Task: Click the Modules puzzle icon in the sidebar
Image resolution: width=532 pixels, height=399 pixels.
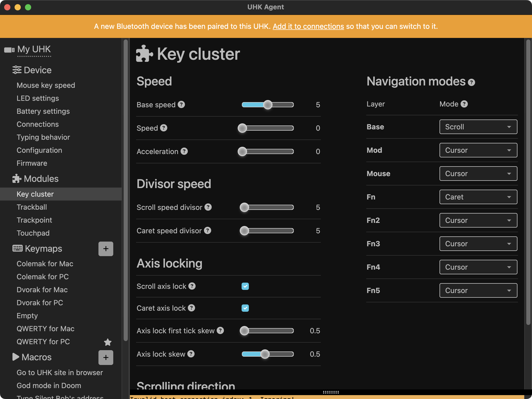Action: (x=16, y=178)
